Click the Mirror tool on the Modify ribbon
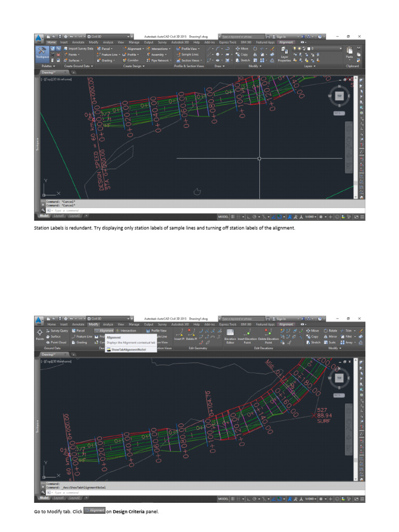399x532 pixels. tap(330, 337)
